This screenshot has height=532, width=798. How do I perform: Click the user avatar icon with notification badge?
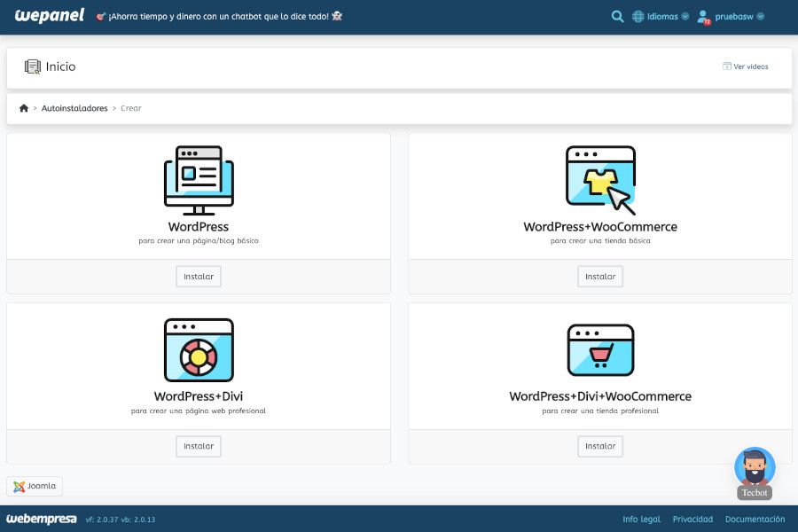(704, 17)
